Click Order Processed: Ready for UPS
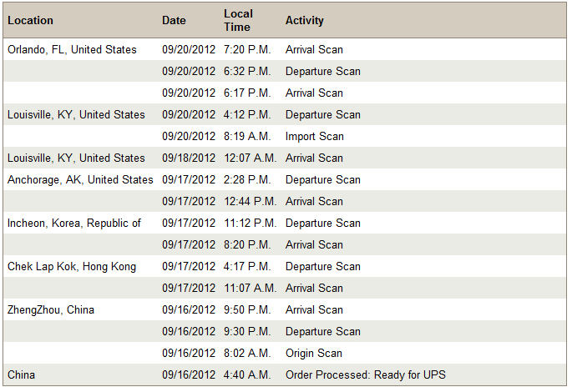 [x=366, y=374]
